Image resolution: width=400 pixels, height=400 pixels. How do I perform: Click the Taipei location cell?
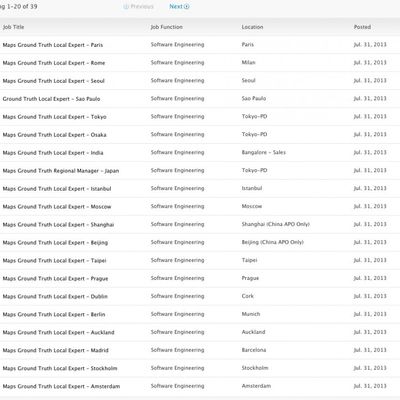click(x=250, y=261)
